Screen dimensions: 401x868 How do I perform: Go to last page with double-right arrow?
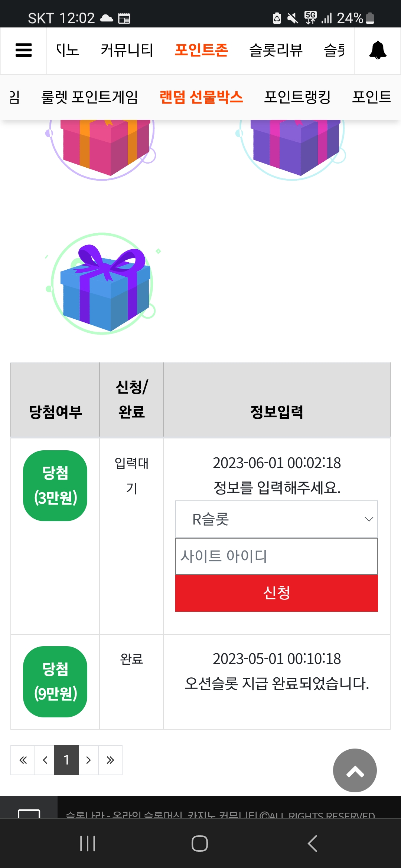point(110,760)
